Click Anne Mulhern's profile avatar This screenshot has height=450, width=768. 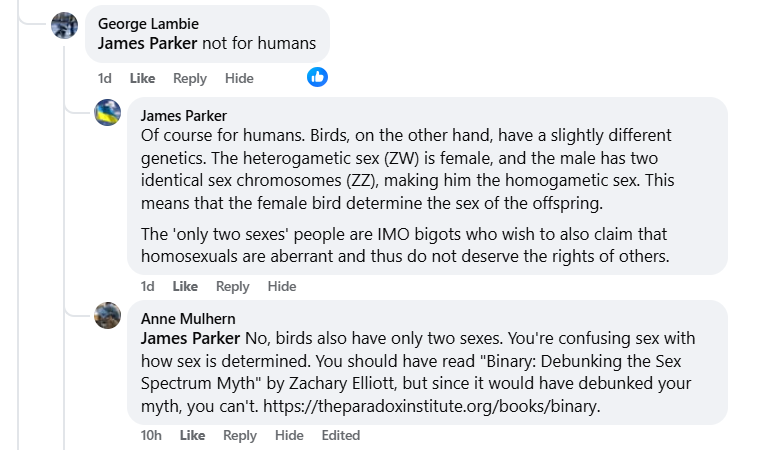(108, 316)
